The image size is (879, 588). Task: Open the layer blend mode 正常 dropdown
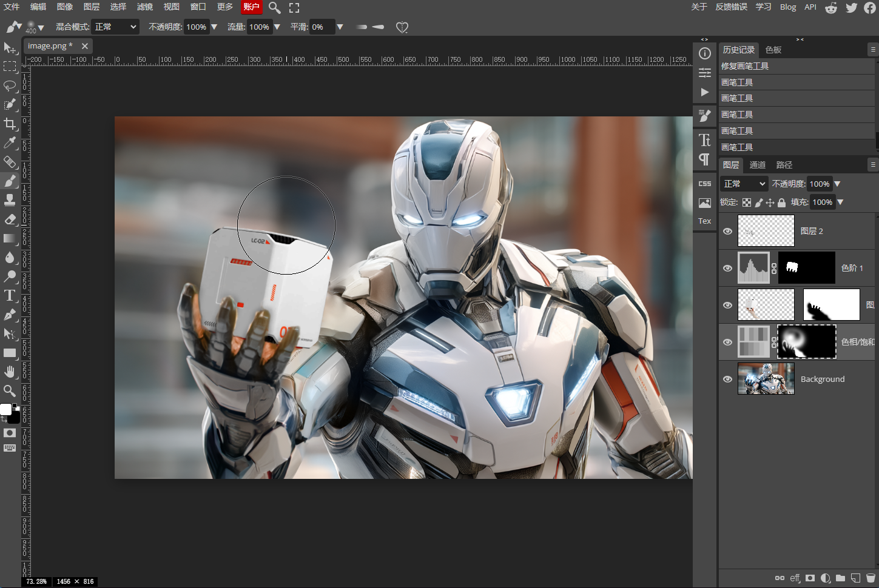(x=744, y=184)
